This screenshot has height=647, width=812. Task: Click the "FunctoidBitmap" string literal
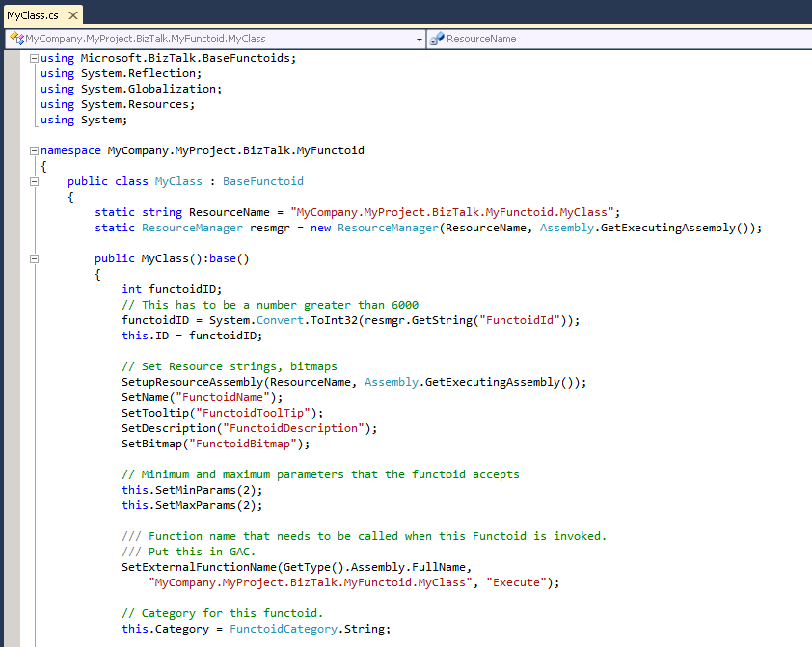pos(247,444)
